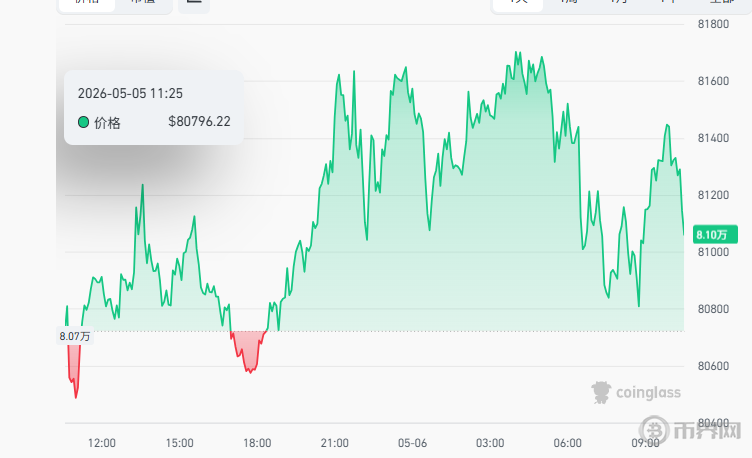Click the 2026-05-05 11:25 tooltip timestamp

[x=130, y=93]
